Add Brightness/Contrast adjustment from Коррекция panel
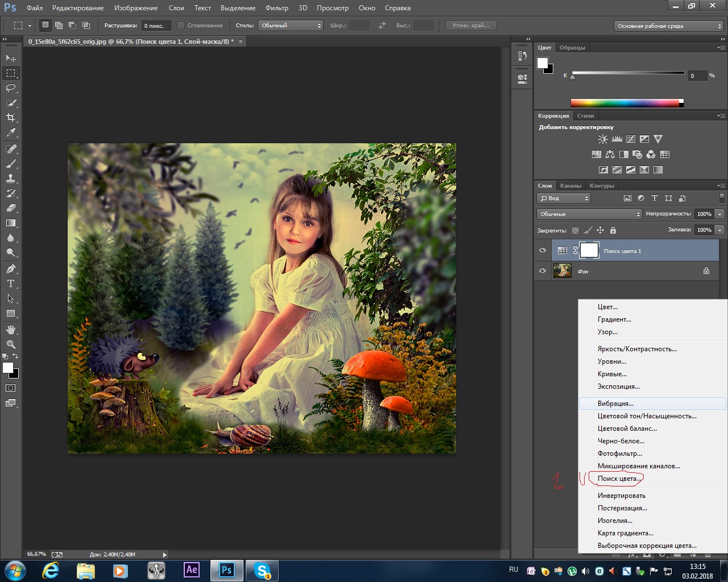Image resolution: width=728 pixels, height=582 pixels. pos(603,139)
